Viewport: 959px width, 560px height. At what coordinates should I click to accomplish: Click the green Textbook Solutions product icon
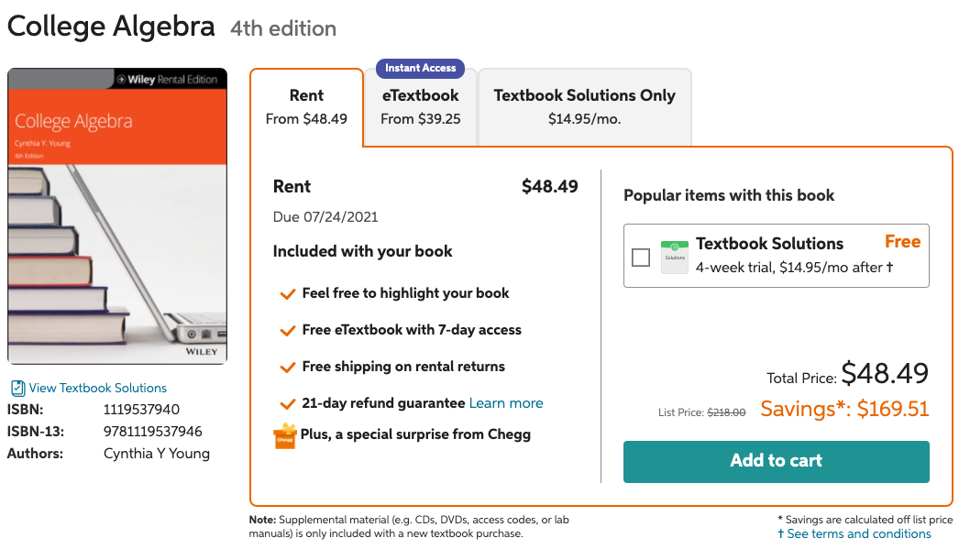pos(675,257)
